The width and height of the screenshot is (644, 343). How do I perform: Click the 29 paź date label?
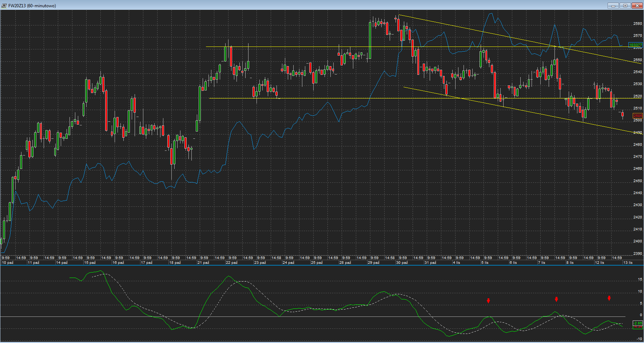(x=374, y=263)
